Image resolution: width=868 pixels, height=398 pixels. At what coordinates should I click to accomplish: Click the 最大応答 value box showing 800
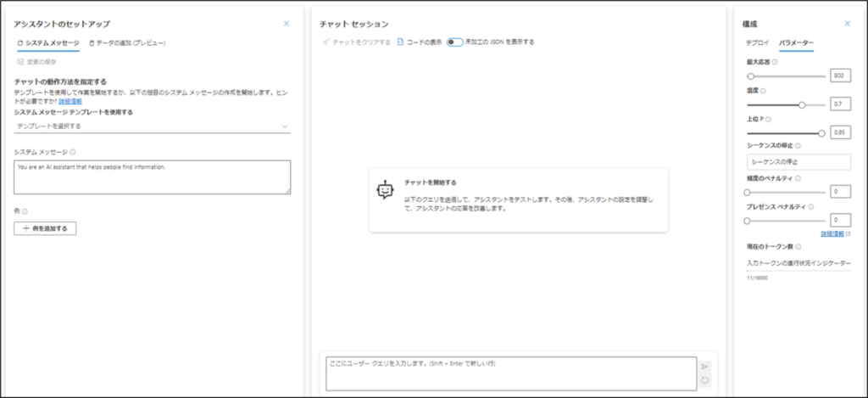pos(840,76)
